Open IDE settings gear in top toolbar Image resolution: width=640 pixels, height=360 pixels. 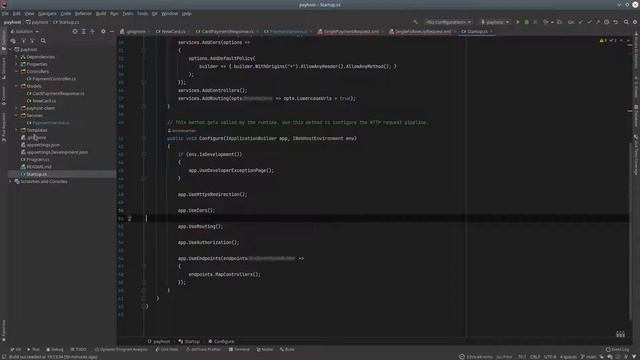[x=635, y=22]
